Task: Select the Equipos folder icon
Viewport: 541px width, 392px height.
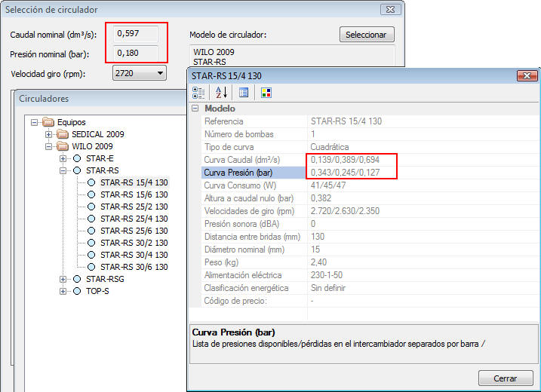Action: tap(48, 122)
